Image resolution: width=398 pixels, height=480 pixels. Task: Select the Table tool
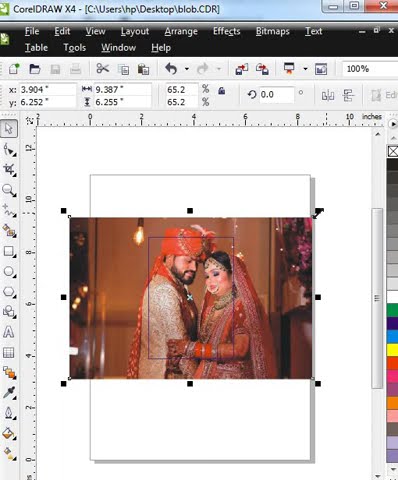click(9, 353)
